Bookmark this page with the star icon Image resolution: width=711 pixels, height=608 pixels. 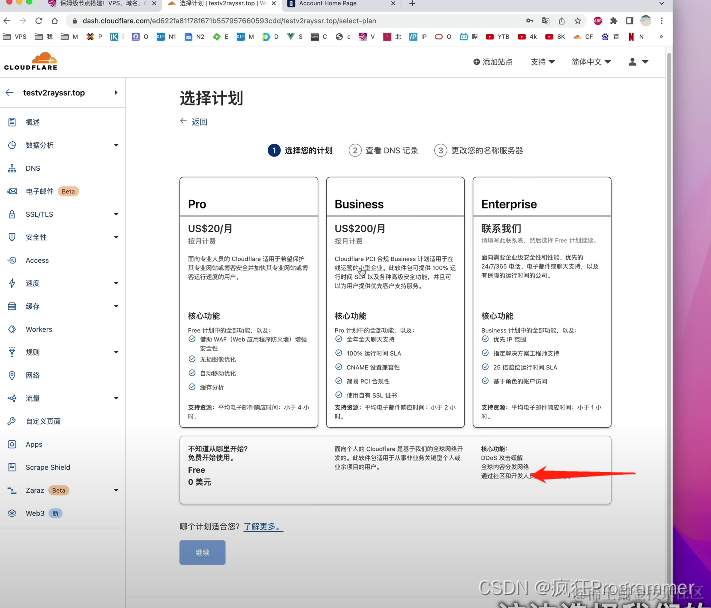(x=577, y=21)
